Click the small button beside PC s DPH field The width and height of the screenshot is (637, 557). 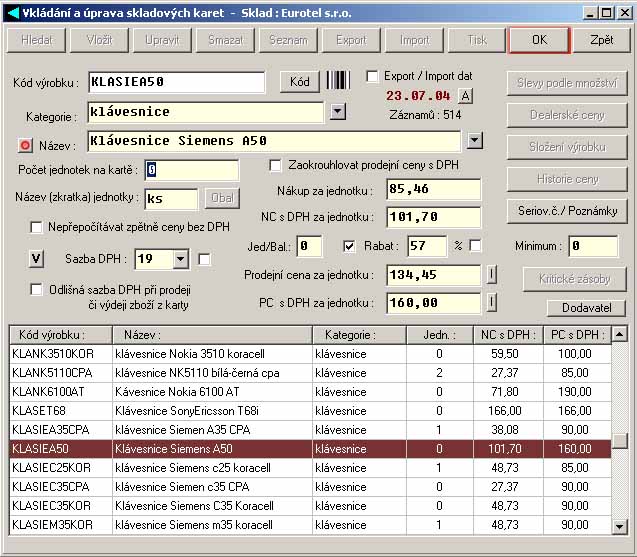[x=492, y=303]
